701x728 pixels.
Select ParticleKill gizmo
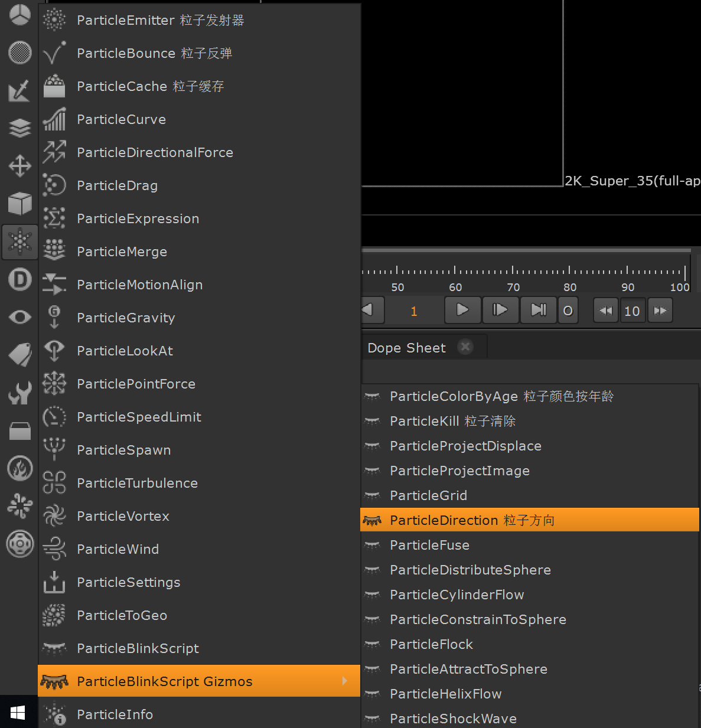530,421
